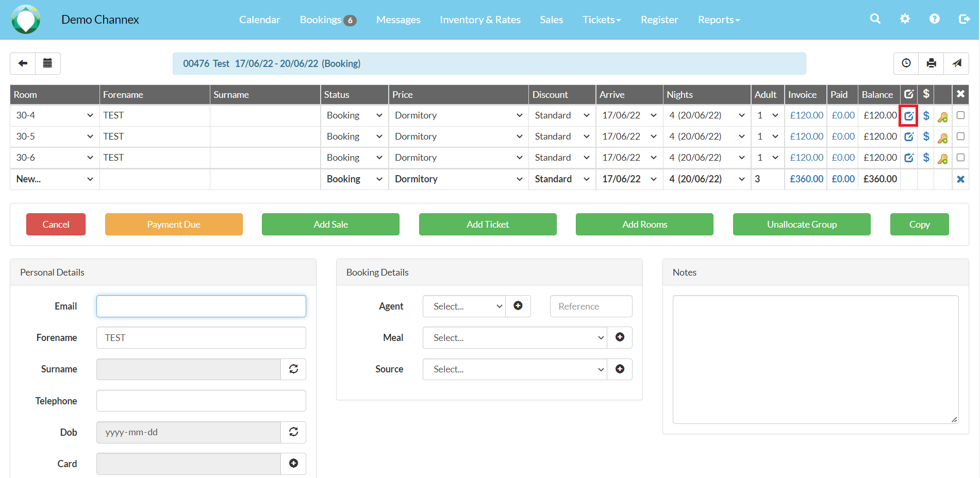Expand the Tickets menu
This screenshot has height=478, width=980.
(x=602, y=20)
